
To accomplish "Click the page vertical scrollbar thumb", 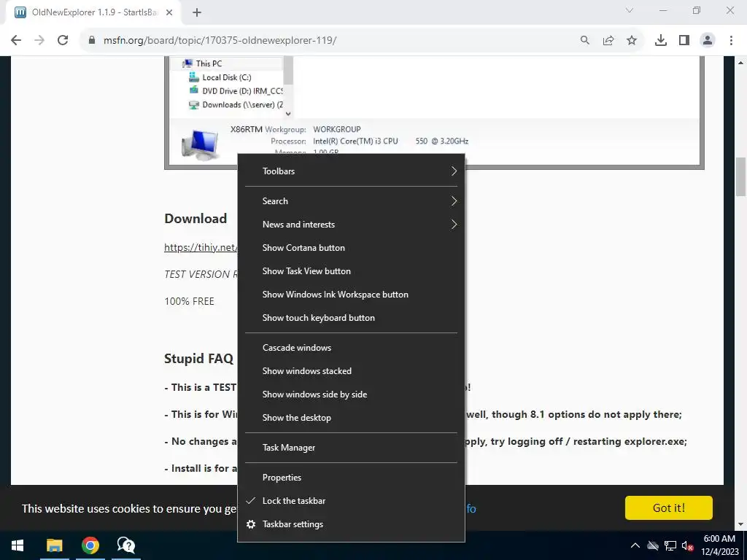I will pyautogui.click(x=741, y=176).
